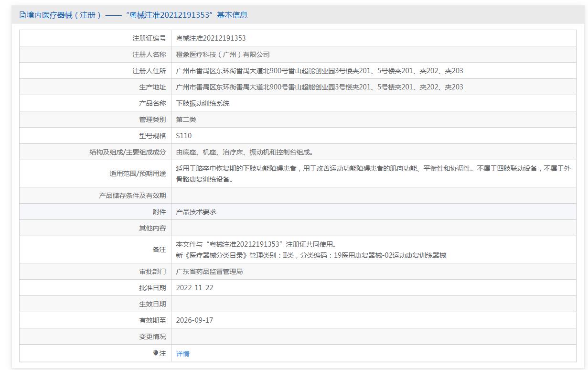This screenshot has height=370, width=588.
Task: Select the model specification S110
Action: pyautogui.click(x=183, y=136)
